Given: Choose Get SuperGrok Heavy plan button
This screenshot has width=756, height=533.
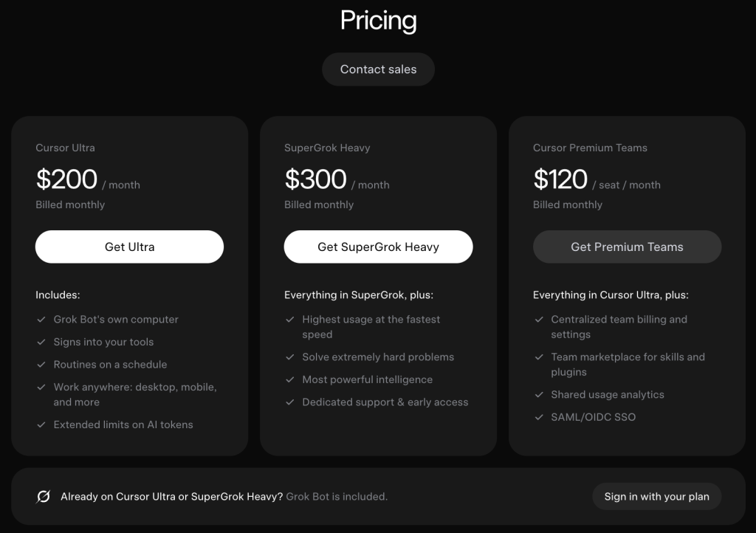Looking at the screenshot, I should 378,247.
